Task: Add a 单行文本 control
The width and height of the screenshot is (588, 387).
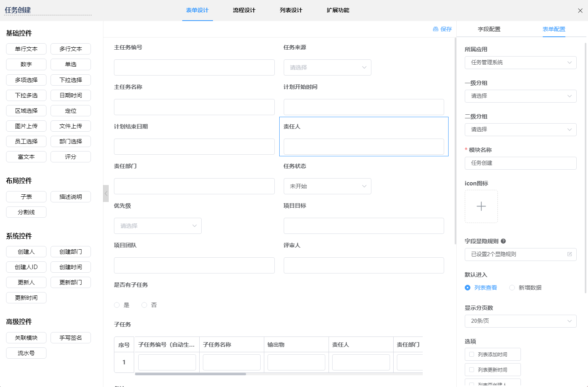Action: coord(26,49)
